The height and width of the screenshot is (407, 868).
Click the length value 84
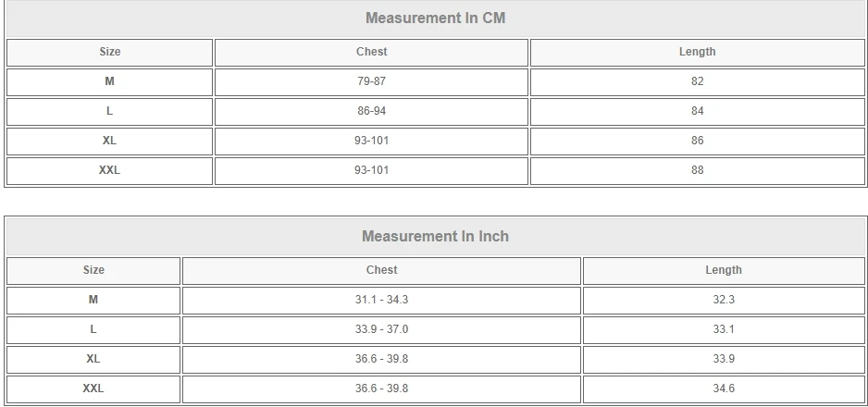(x=697, y=111)
